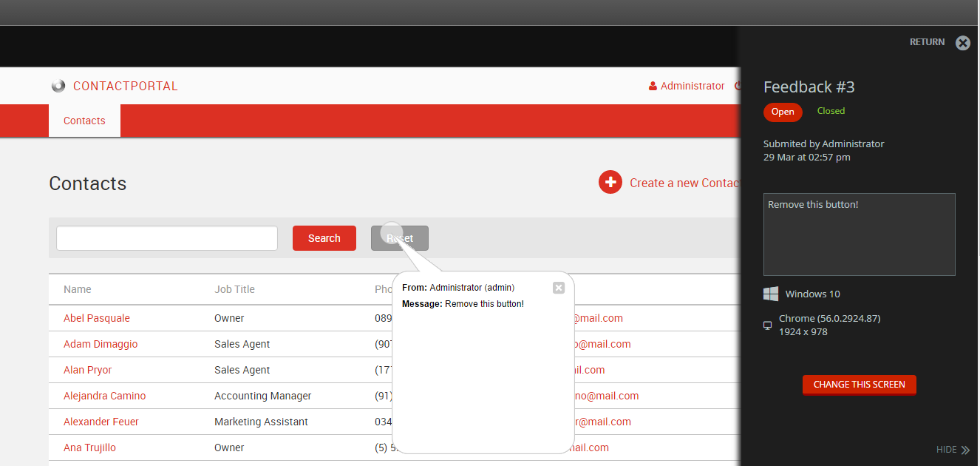Click the circular close icon beside RETURN
The width and height of the screenshot is (980, 466).
click(x=963, y=43)
